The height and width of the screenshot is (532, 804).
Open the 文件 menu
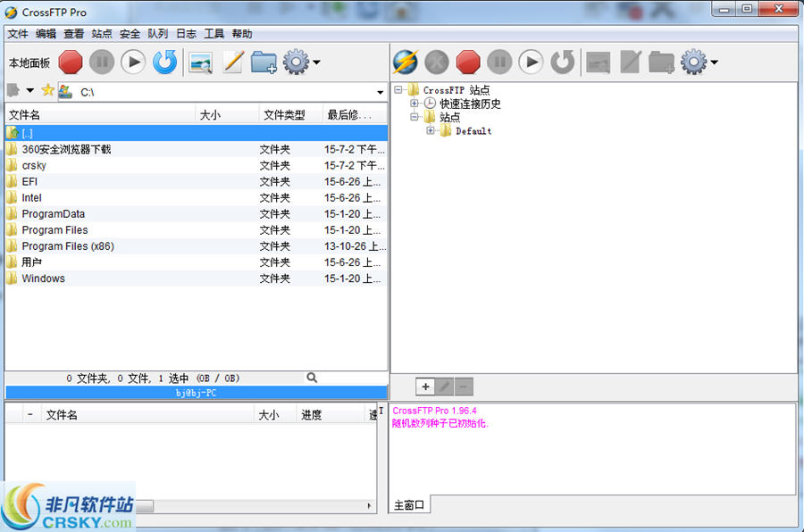pyautogui.click(x=18, y=34)
